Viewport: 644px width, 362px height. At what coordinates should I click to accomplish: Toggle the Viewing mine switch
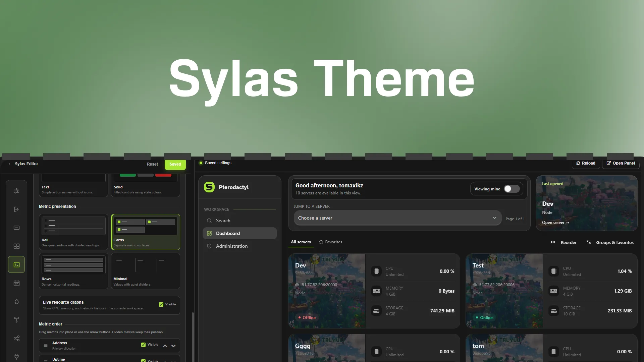(x=512, y=189)
